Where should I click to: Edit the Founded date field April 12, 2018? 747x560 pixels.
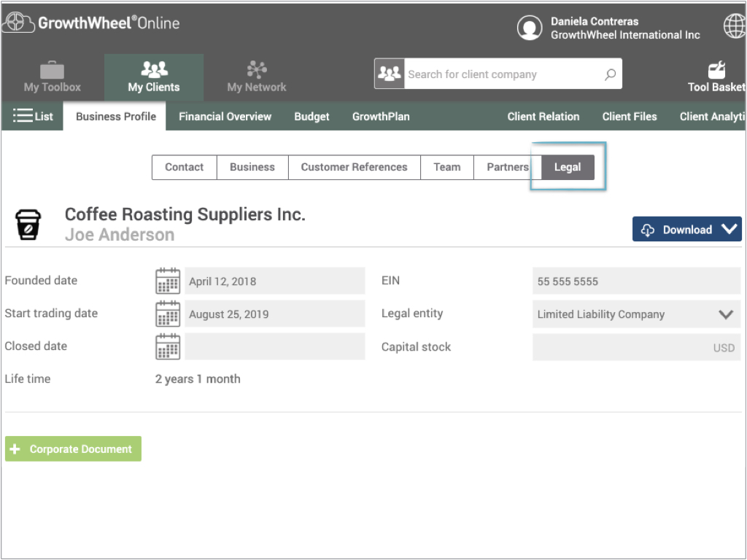(x=275, y=281)
